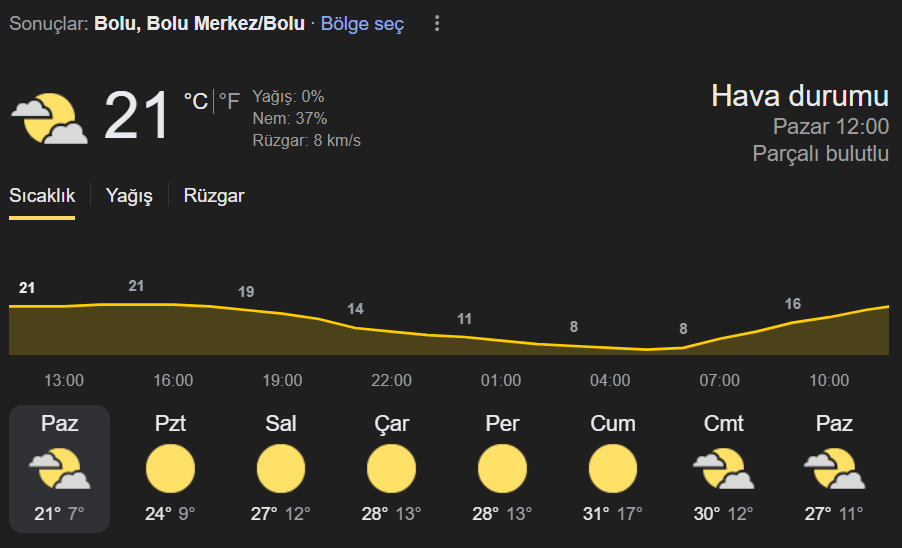Select Wednesday (Çar) sun icon

tap(391, 469)
